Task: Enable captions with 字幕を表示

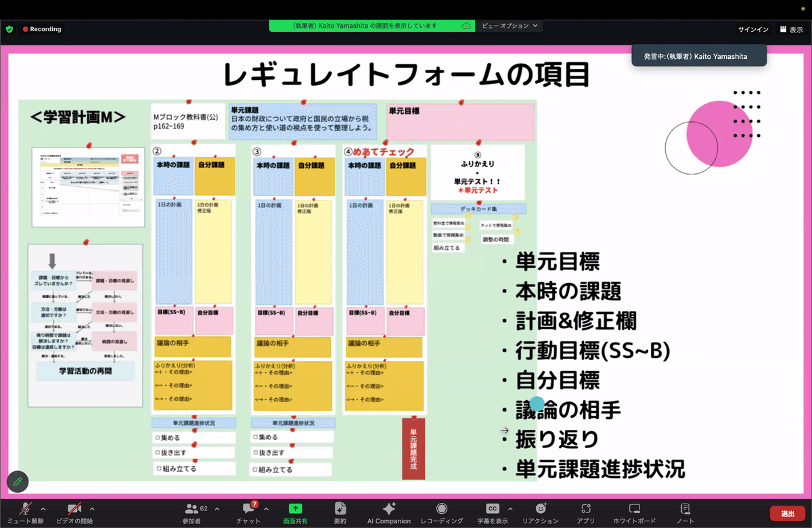Action: pos(493,512)
